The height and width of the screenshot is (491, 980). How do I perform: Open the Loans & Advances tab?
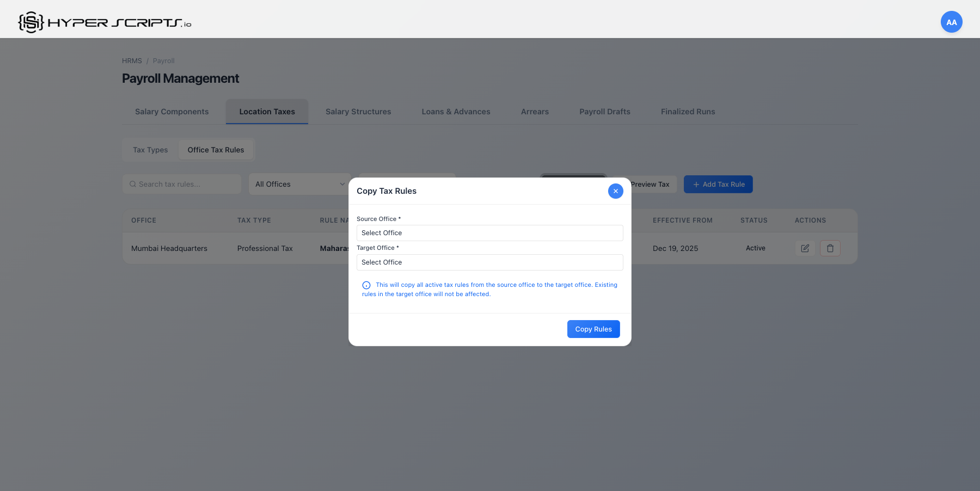click(456, 111)
